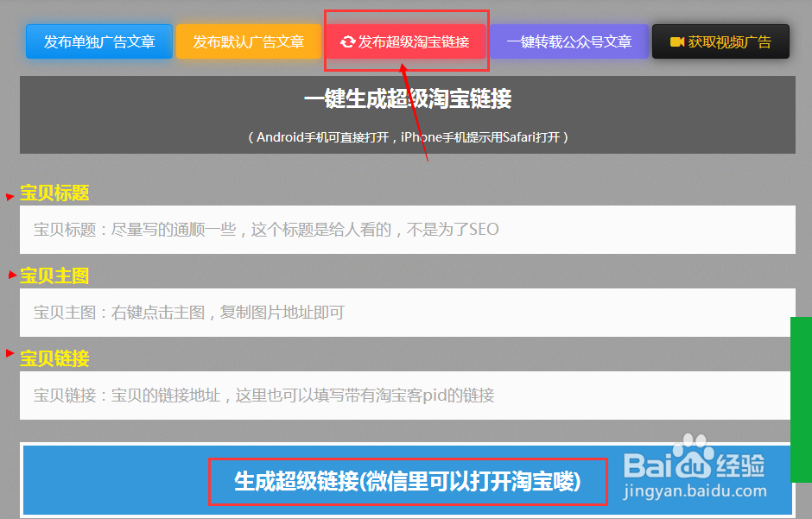Screen dimensions: 812x519
Task: Open the 获取视频广告 button
Action: (720, 41)
